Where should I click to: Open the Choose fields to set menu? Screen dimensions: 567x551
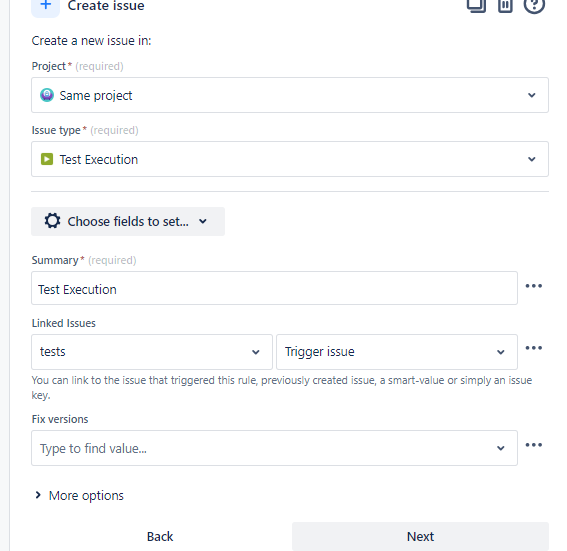click(128, 221)
